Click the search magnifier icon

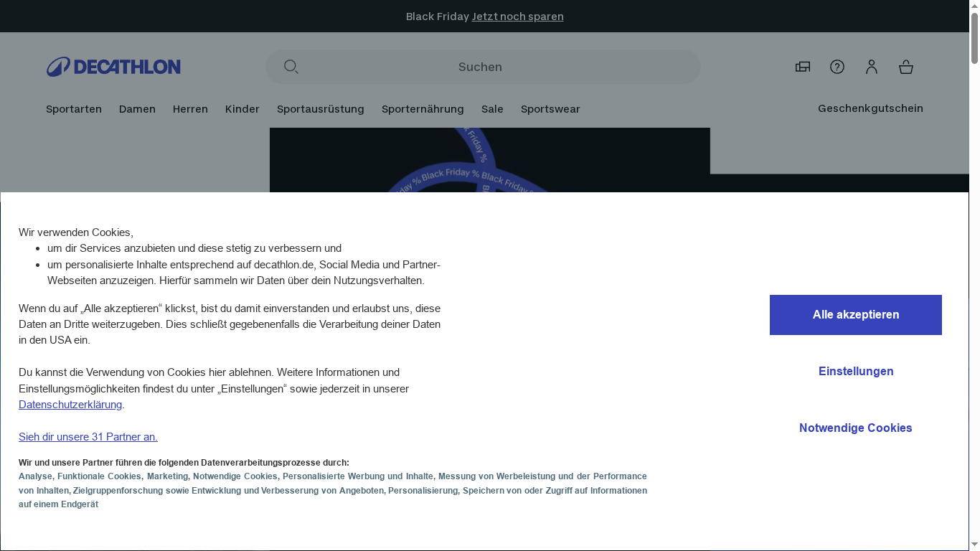291,66
